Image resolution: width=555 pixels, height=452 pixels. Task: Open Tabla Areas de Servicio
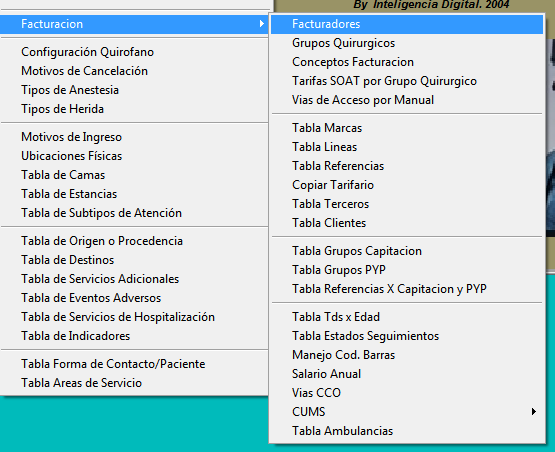coord(134,383)
